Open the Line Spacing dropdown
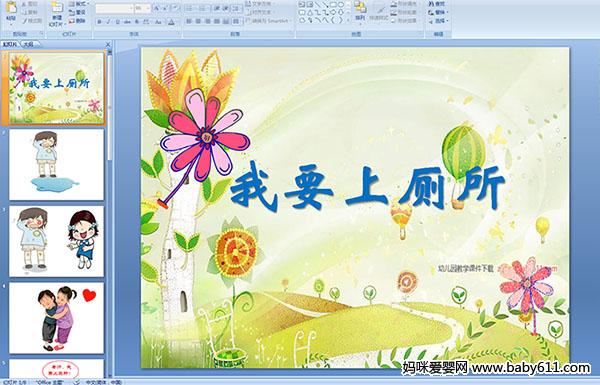Screen dimensions: 600x385 point(237,8)
